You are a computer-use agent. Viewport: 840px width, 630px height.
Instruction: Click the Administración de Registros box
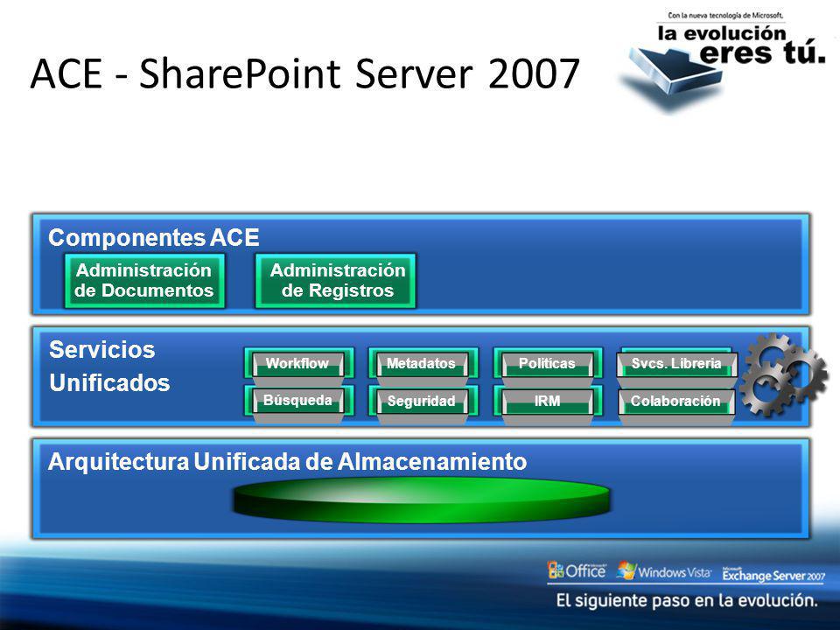(336, 281)
